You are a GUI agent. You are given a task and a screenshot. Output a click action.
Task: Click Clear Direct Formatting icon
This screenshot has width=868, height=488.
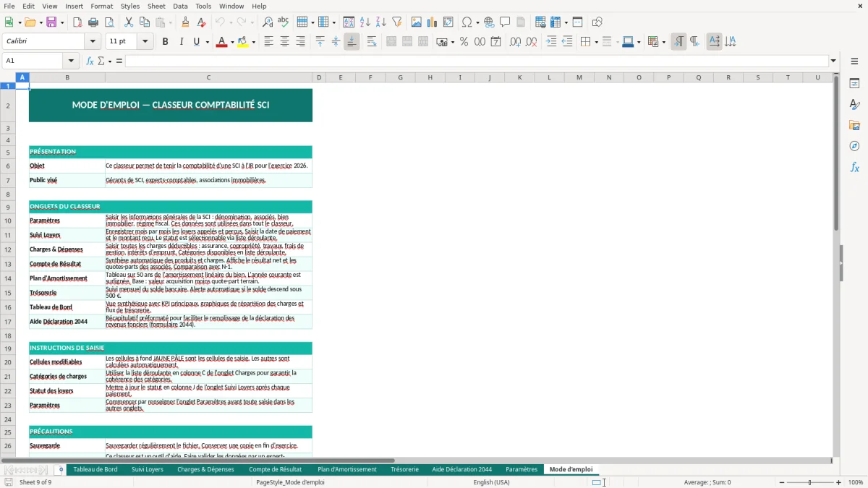201,22
